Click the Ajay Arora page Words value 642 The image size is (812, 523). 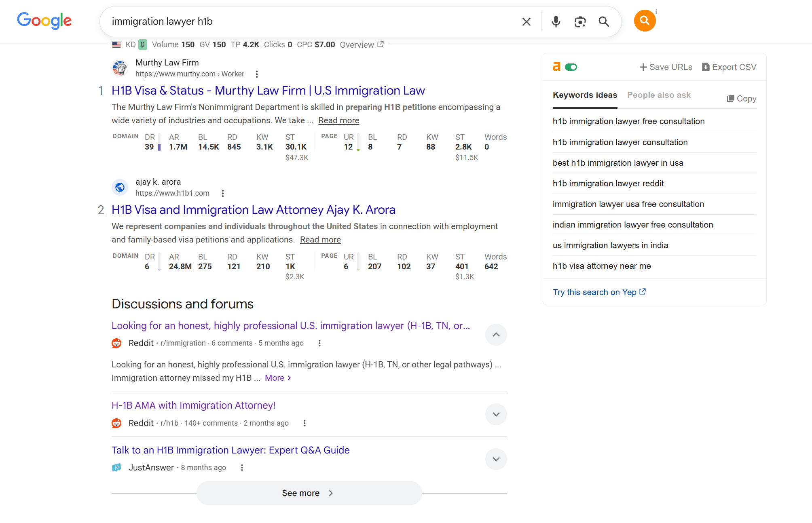491,266
